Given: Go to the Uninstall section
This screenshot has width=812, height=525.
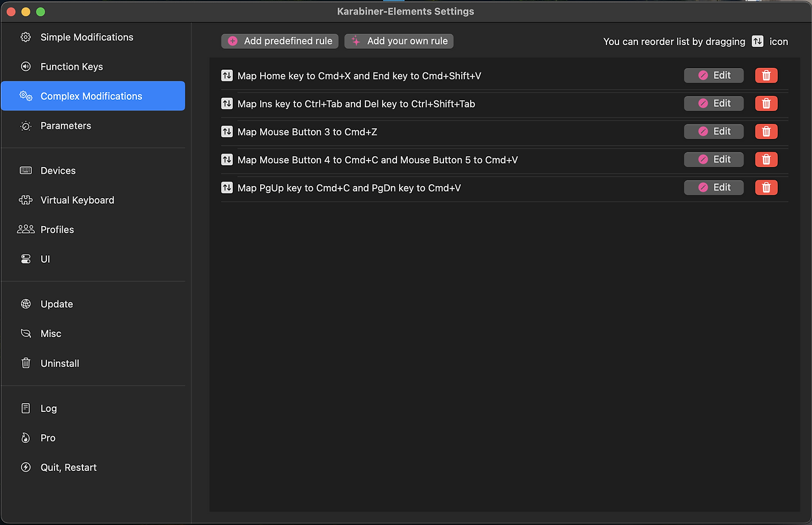Looking at the screenshot, I should pos(93,363).
